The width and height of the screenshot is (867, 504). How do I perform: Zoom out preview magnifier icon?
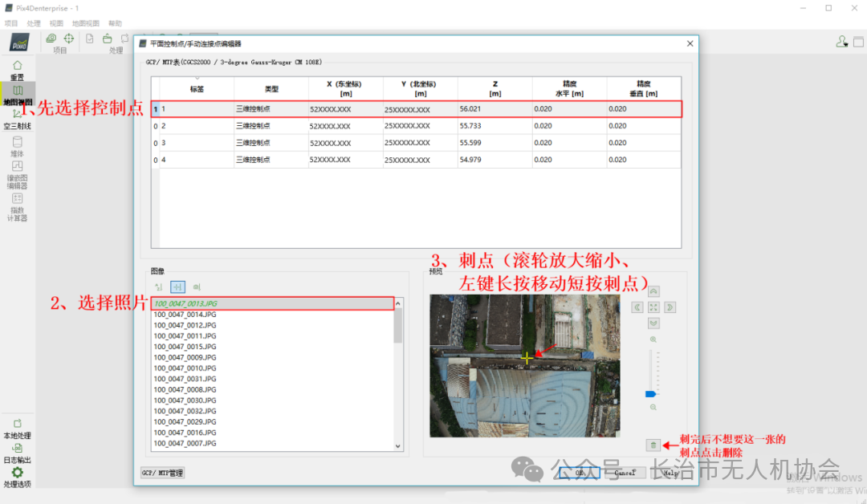[x=653, y=407]
